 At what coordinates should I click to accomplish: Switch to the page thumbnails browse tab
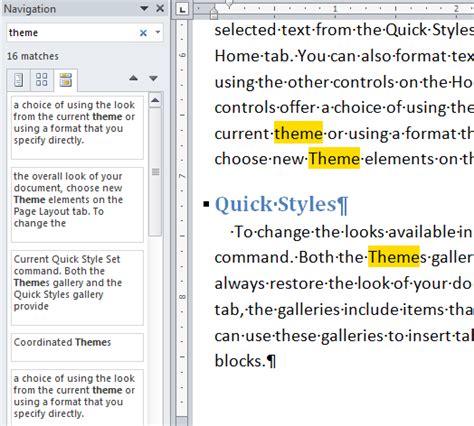pos(42,80)
